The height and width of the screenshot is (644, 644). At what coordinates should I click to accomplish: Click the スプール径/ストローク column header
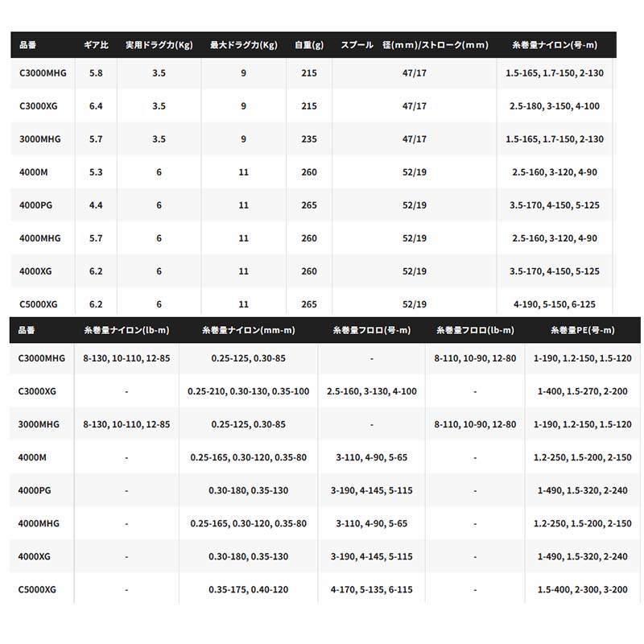415,45
